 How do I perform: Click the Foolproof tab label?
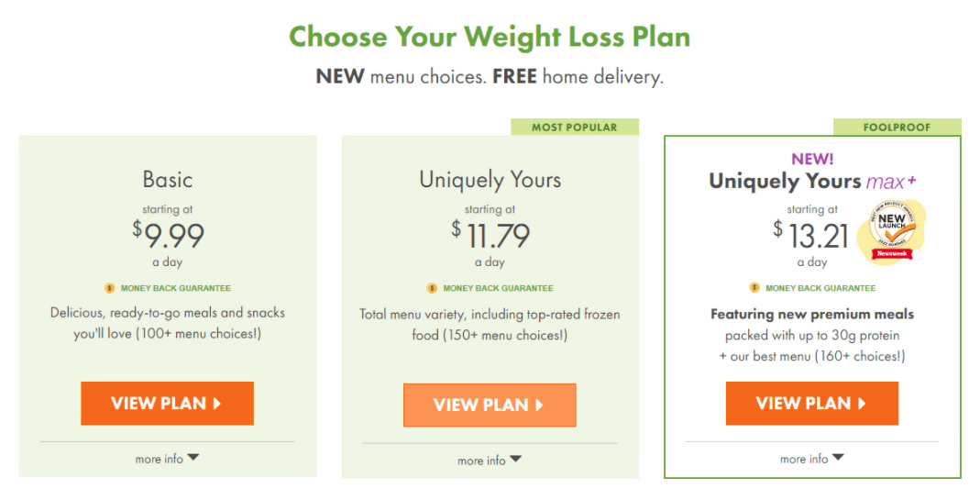[x=897, y=128]
